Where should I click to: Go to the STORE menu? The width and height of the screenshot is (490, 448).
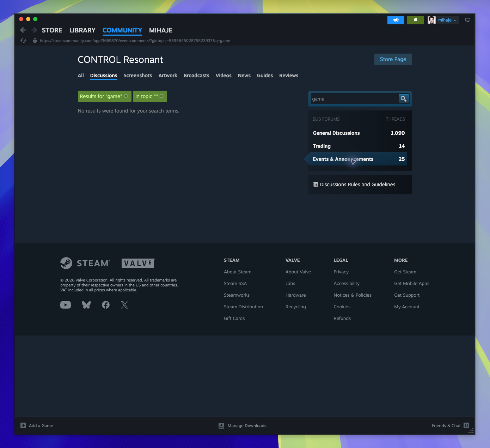pos(52,30)
